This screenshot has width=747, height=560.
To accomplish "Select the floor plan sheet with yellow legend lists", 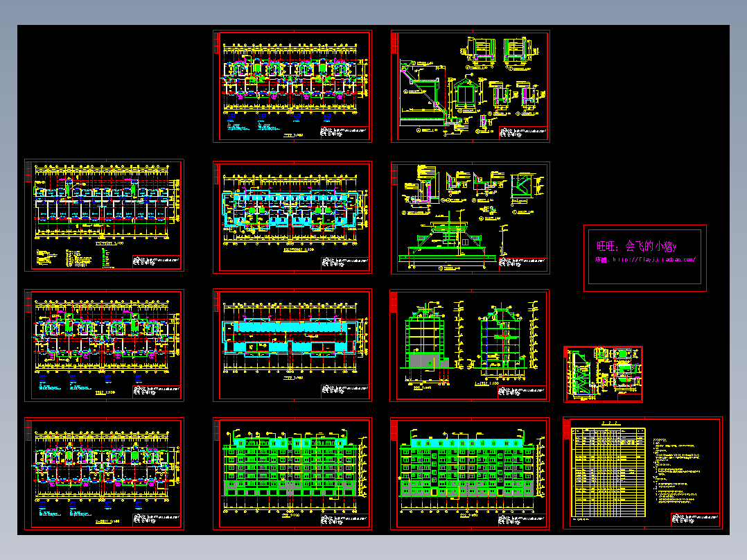I will (x=105, y=216).
